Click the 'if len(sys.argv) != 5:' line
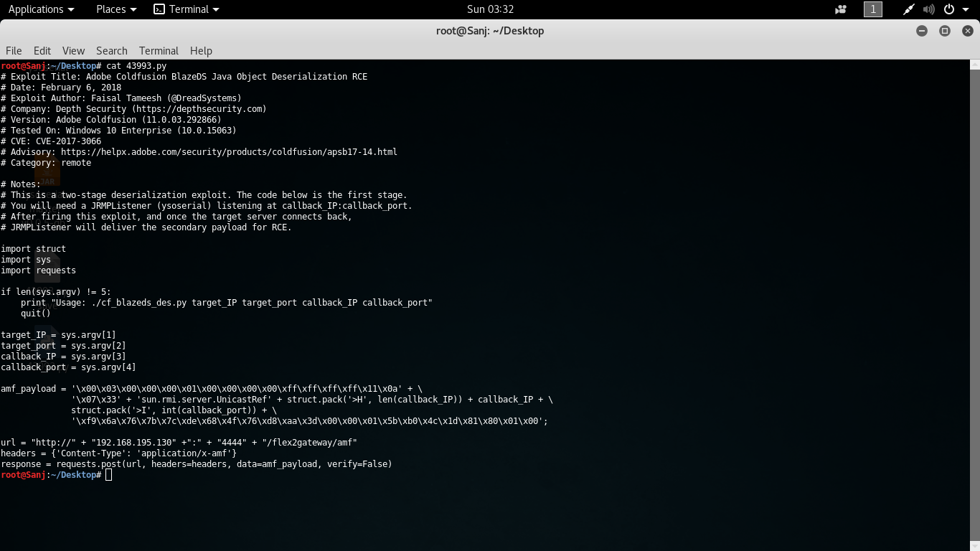The width and height of the screenshot is (980, 551). pyautogui.click(x=56, y=292)
